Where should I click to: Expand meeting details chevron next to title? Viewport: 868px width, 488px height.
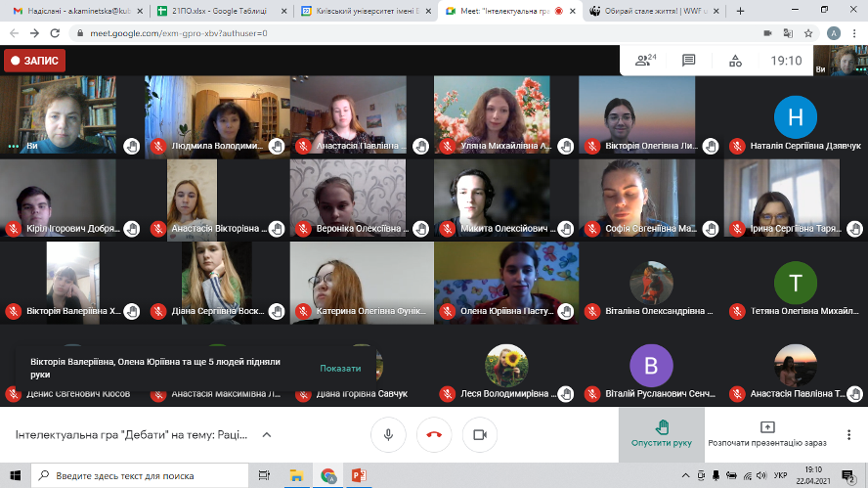(x=266, y=435)
